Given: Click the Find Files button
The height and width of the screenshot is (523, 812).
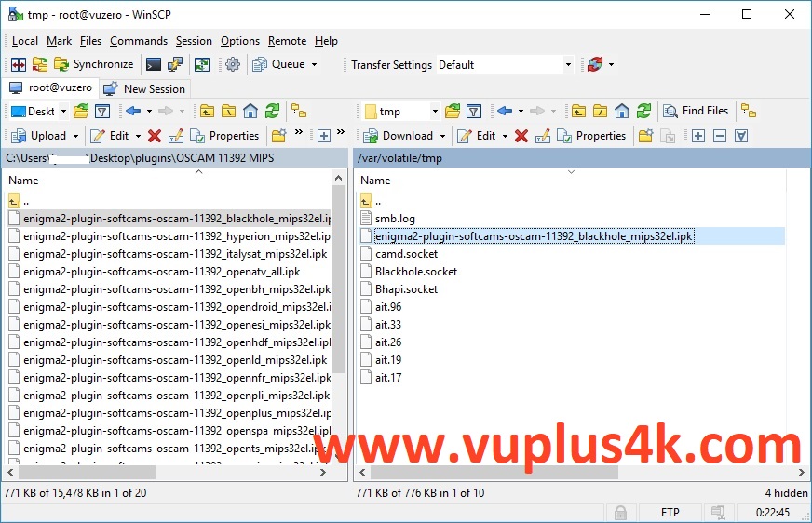Looking at the screenshot, I should pyautogui.click(x=696, y=111).
